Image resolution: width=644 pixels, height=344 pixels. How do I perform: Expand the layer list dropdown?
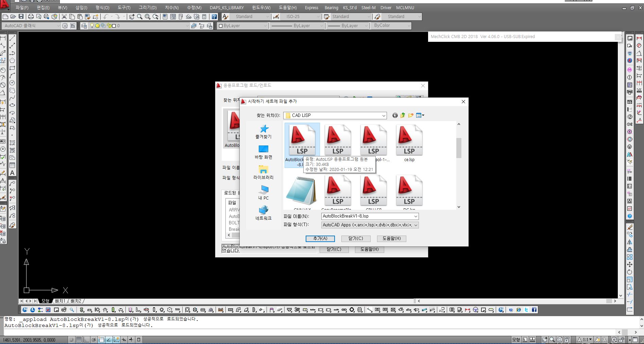click(187, 26)
